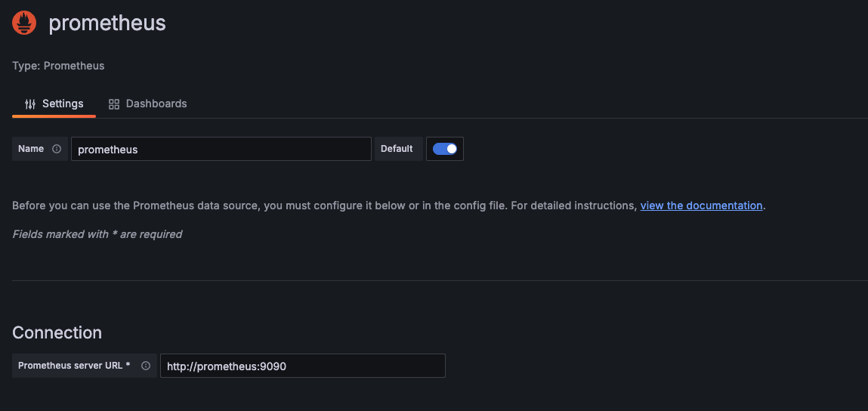Click the Prometheus flame logo icon

(24, 23)
